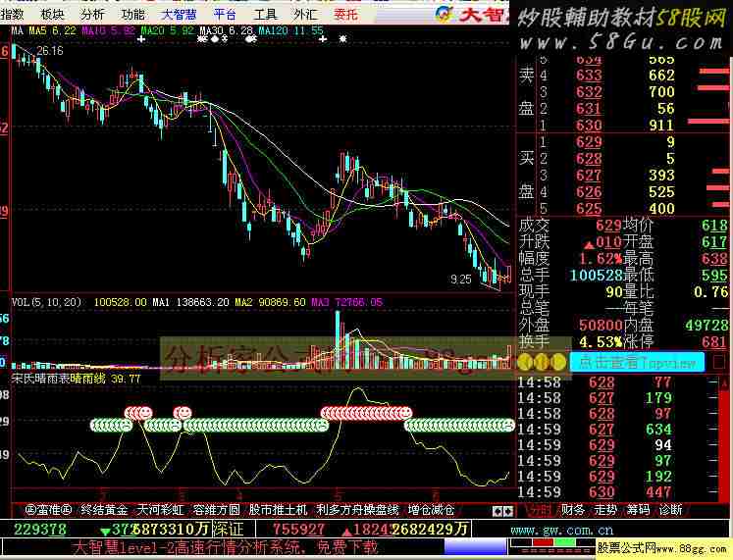733x560 pixels.
Task: Click the rightmost gold coin icon
Action: [557, 362]
